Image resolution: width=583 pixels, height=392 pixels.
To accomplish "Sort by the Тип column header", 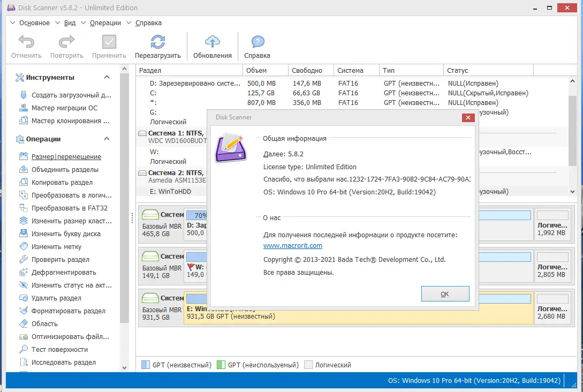I will (411, 70).
